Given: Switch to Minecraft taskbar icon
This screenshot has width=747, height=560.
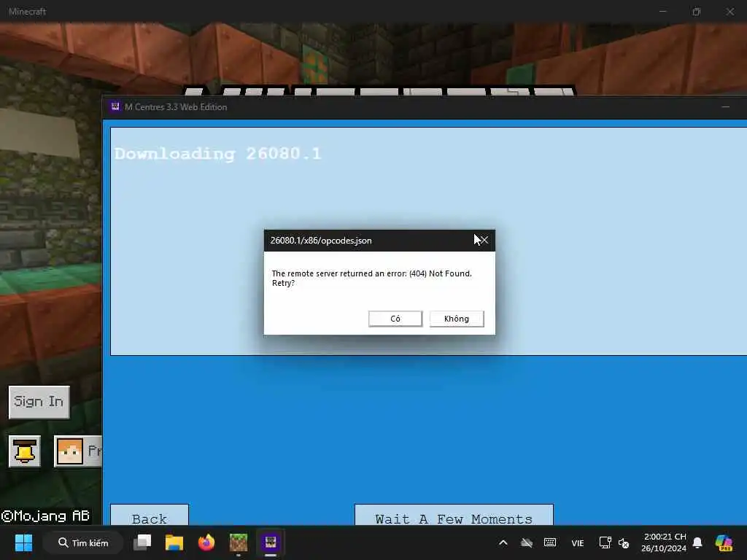Looking at the screenshot, I should [239, 542].
